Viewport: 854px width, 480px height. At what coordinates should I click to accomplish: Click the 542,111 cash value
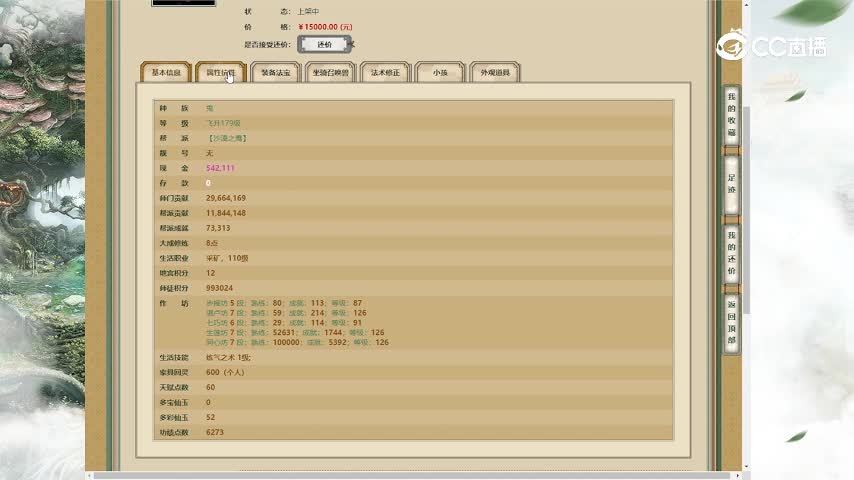[x=220, y=168]
